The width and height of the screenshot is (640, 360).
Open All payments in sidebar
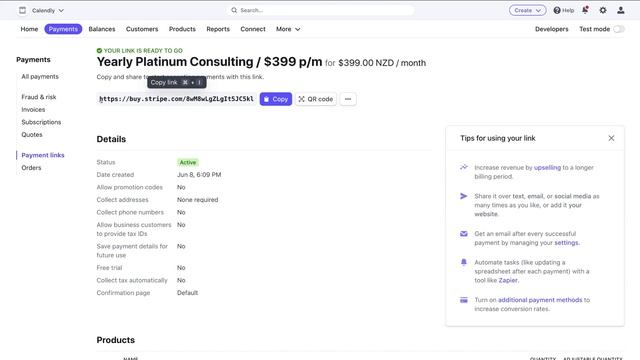pos(40,76)
